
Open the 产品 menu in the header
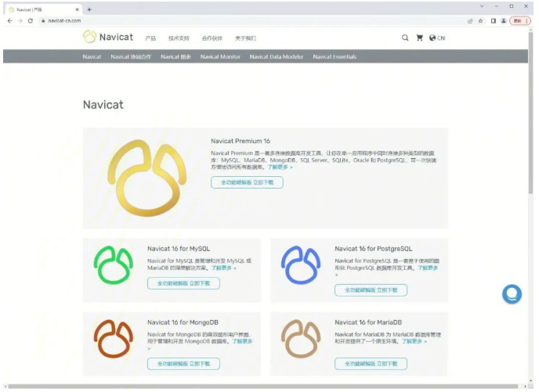(150, 38)
